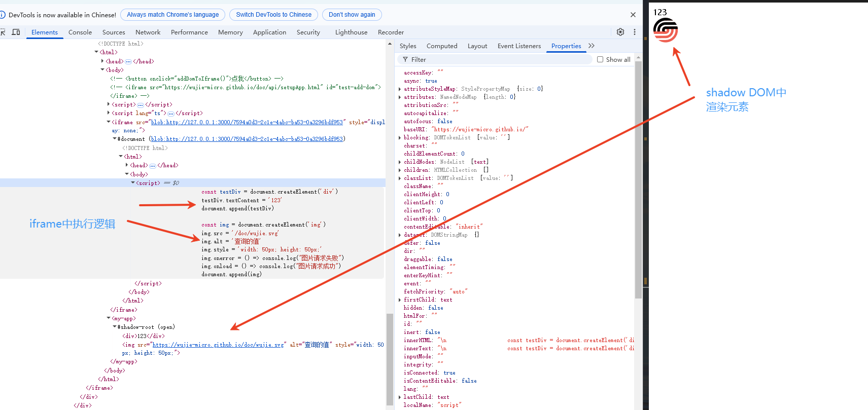The width and height of the screenshot is (868, 410).
Task: Click the baseURI property value
Action: pos(480,129)
